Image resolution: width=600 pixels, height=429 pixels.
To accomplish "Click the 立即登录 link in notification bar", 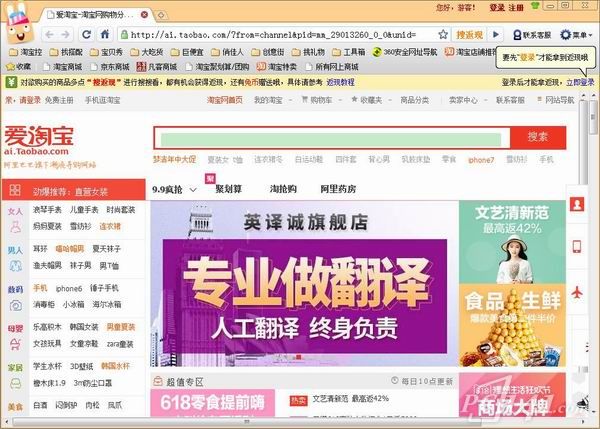I will 580,82.
